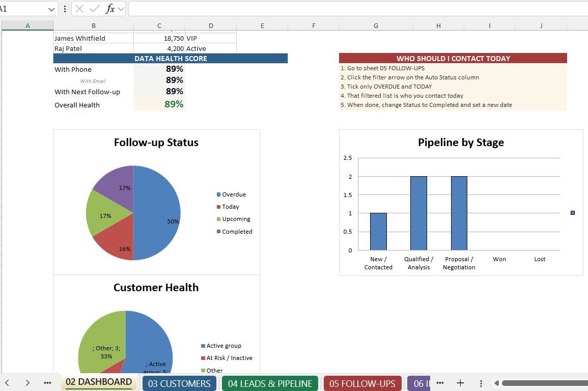Cancel the formula bar entry (X icon)
This screenshot has height=391, width=588.
coord(79,9)
